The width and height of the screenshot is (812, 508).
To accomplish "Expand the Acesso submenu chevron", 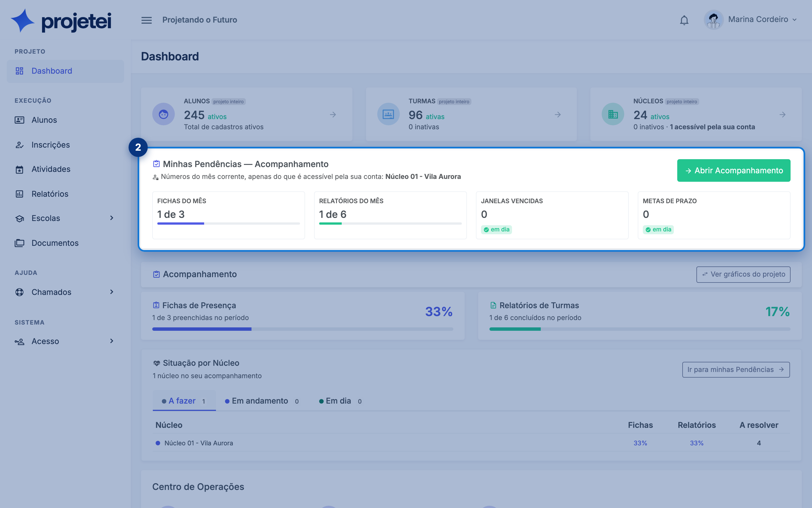I will 112,341.
